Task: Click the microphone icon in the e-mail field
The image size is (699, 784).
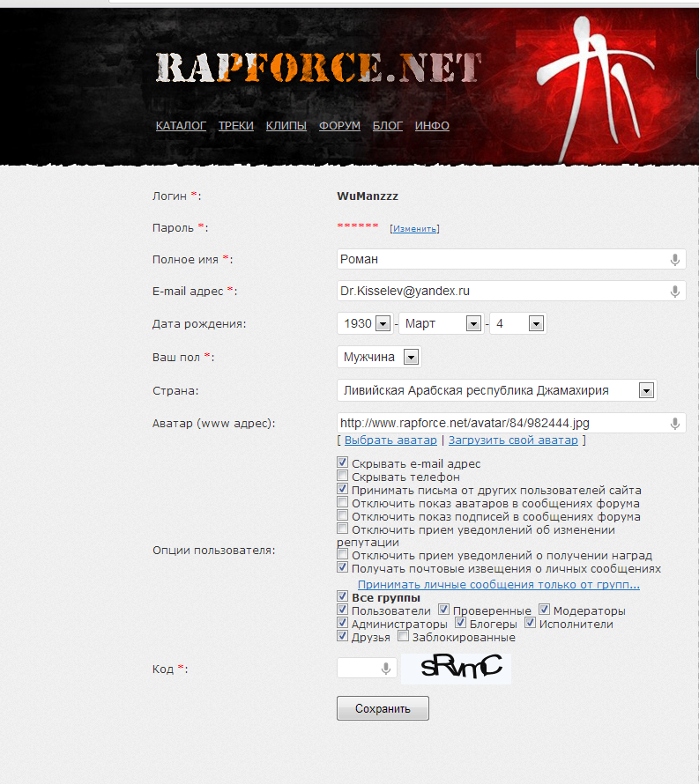Action: point(675,291)
